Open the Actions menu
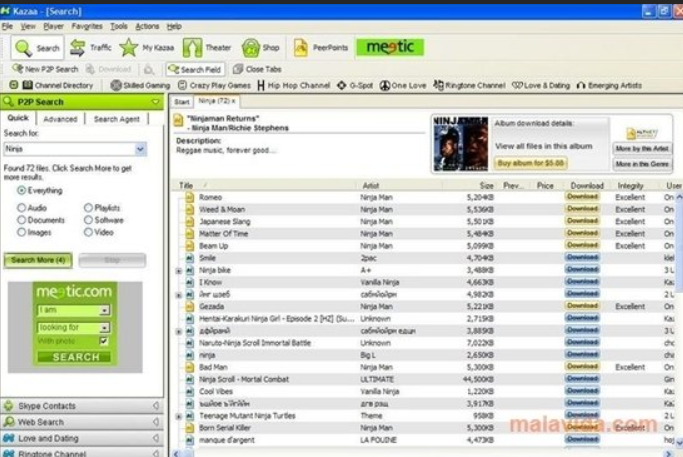The image size is (683, 457). 147,27
